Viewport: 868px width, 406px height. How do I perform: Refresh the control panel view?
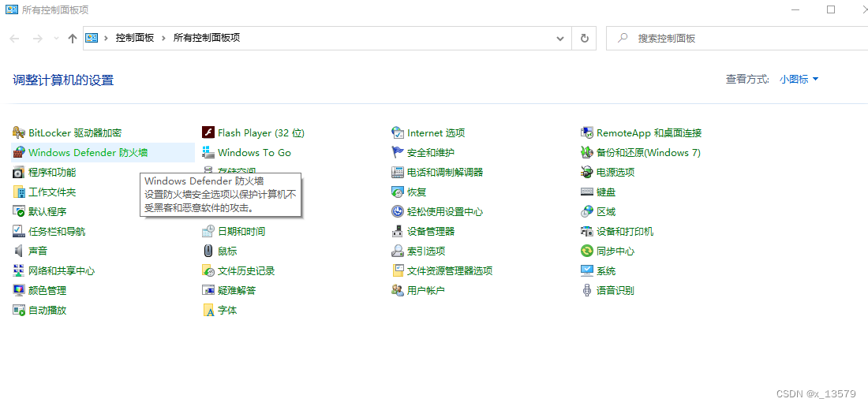(584, 39)
